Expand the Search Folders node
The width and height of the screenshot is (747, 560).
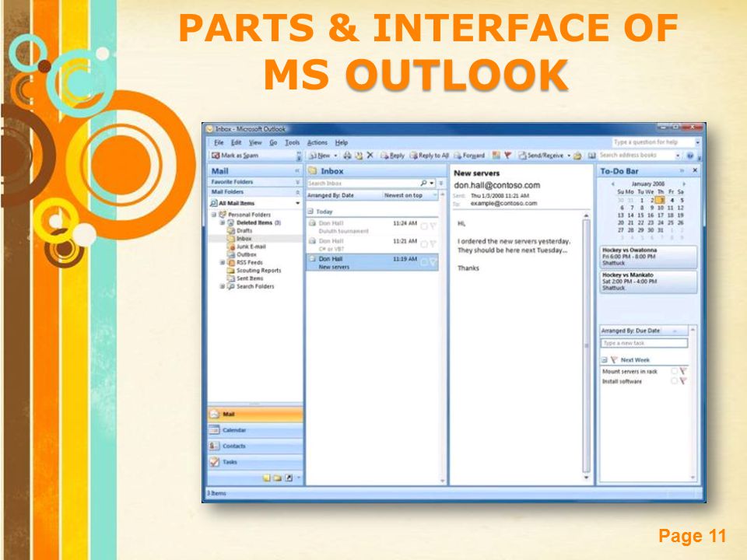[222, 287]
